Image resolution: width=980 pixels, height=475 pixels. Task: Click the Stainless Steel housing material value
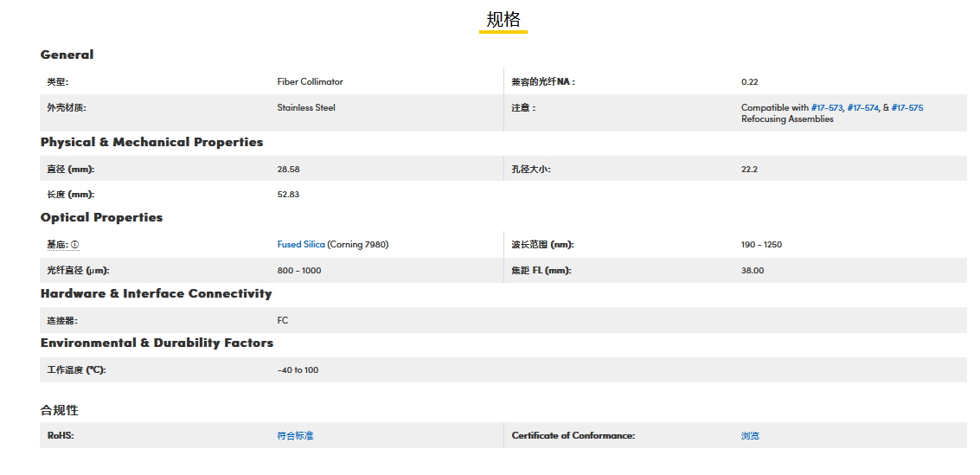(306, 108)
